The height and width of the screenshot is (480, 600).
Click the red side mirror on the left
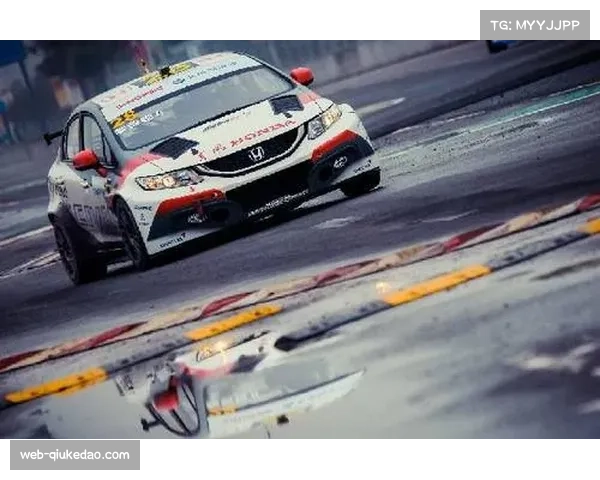point(86,159)
